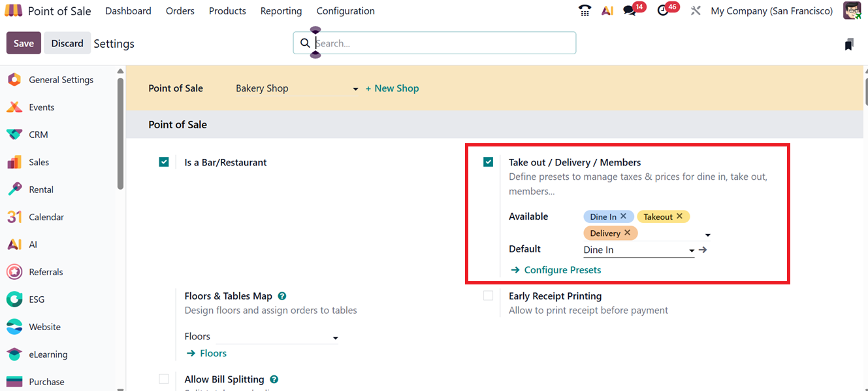Open activities clock icon with 46 badge

[663, 10]
